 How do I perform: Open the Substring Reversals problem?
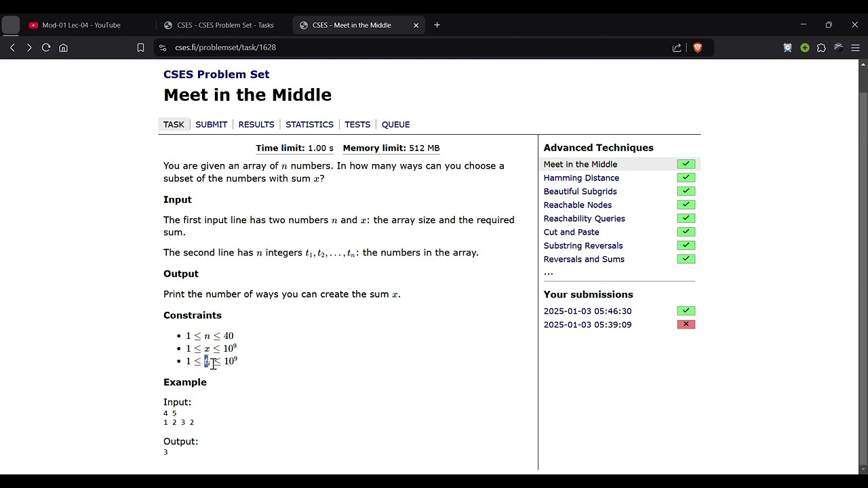pyautogui.click(x=583, y=245)
